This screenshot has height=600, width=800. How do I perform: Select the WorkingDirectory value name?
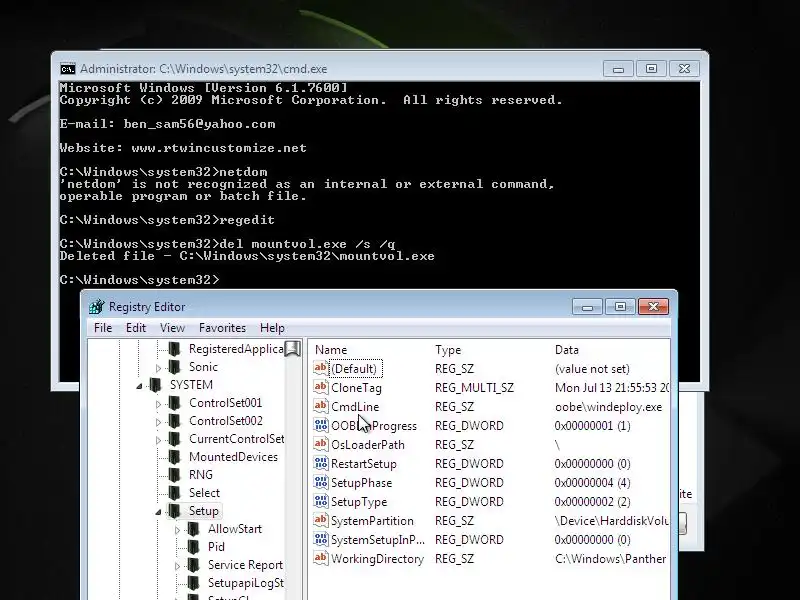point(378,559)
